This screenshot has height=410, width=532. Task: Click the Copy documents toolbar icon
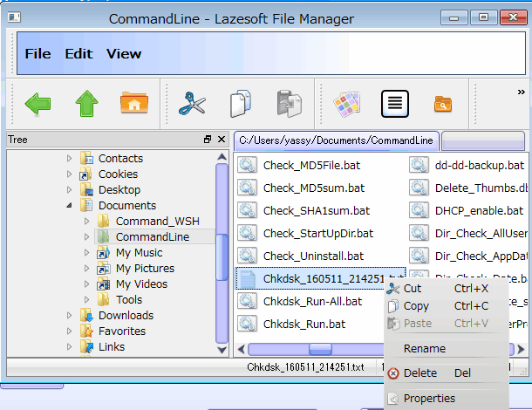[x=241, y=104]
